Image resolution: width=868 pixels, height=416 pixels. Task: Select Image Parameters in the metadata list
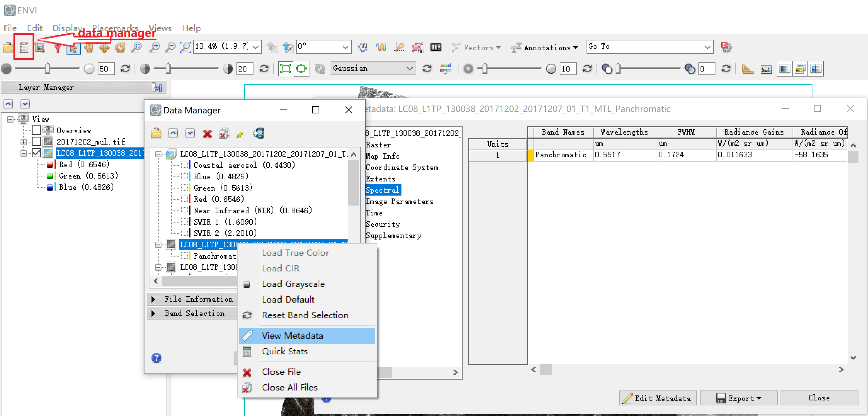[399, 202]
